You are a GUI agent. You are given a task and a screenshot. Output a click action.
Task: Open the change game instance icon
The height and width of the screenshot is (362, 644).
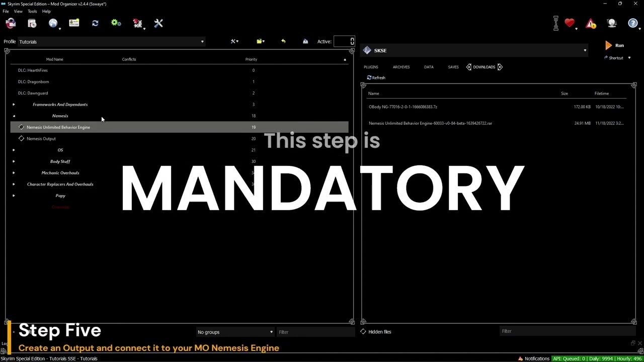point(11,23)
